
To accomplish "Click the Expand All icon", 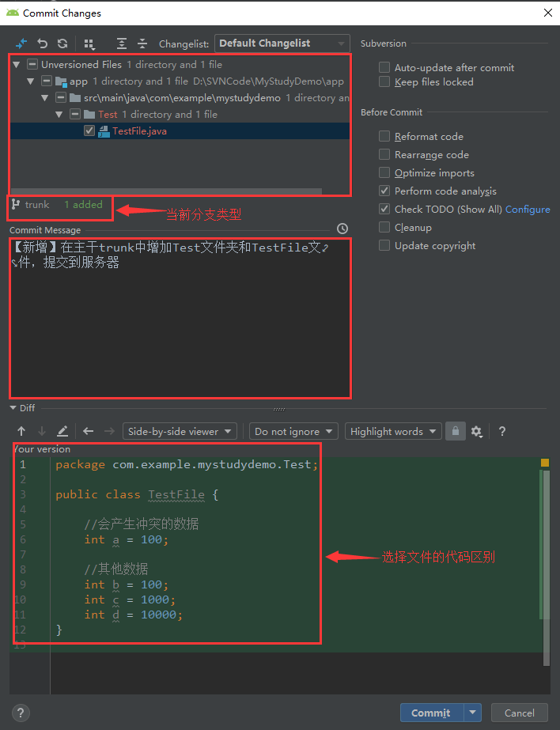I will 122,43.
